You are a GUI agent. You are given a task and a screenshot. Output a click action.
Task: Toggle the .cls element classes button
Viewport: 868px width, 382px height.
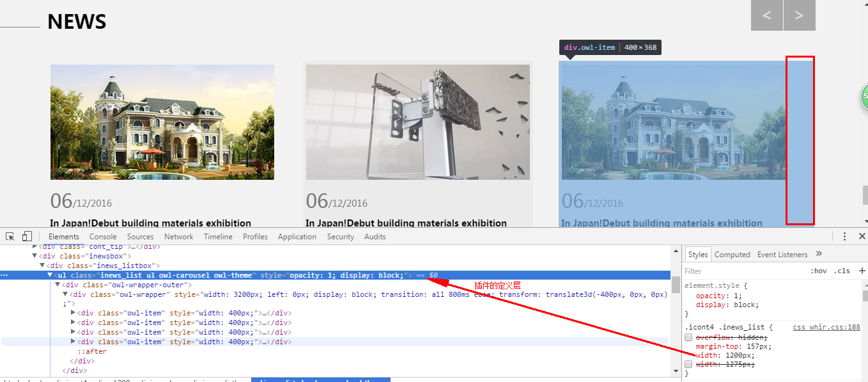coord(842,271)
